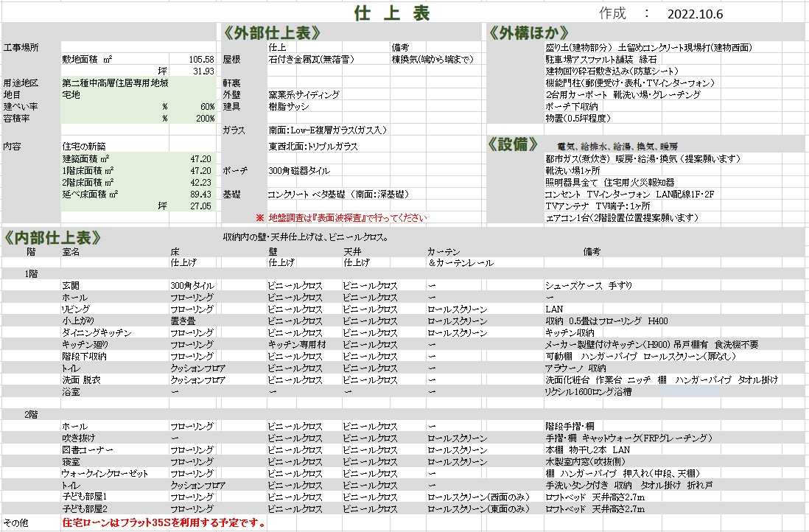809x532 pixels.
Task: Click the TVアンテナ TV端子:1ヶ所 cell
Action: [x=598, y=206]
